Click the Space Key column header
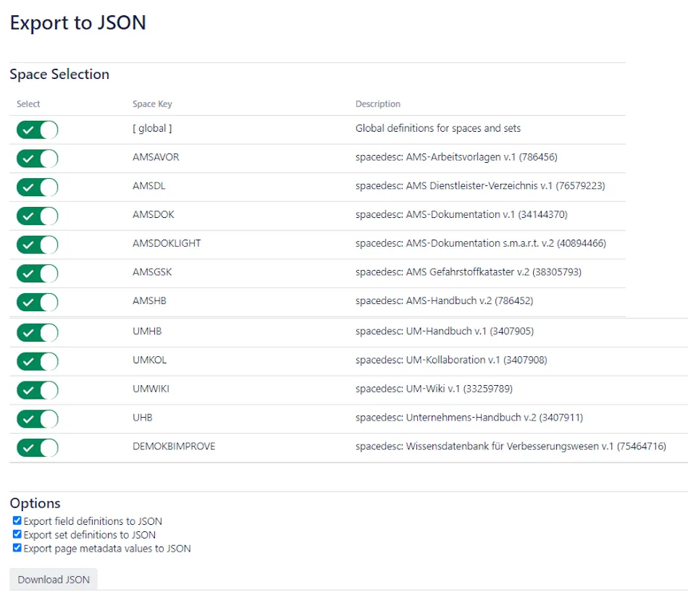Screen dimensions: 688x616 pos(152,104)
